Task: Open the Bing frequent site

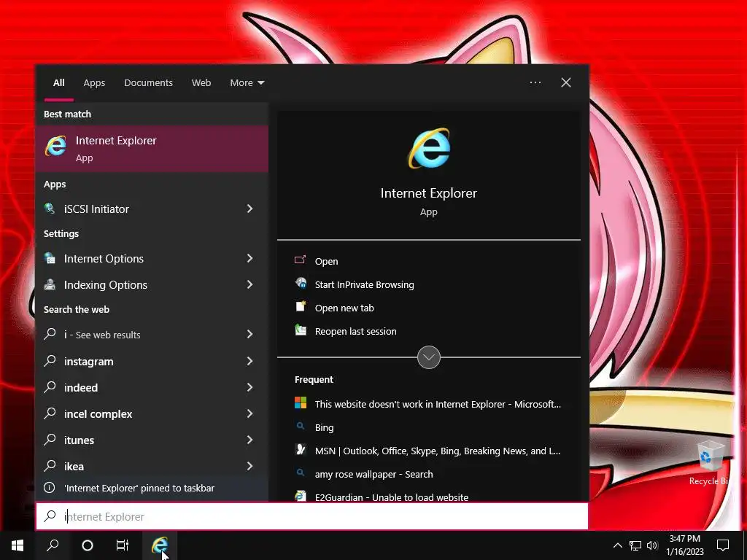Action: (x=325, y=427)
